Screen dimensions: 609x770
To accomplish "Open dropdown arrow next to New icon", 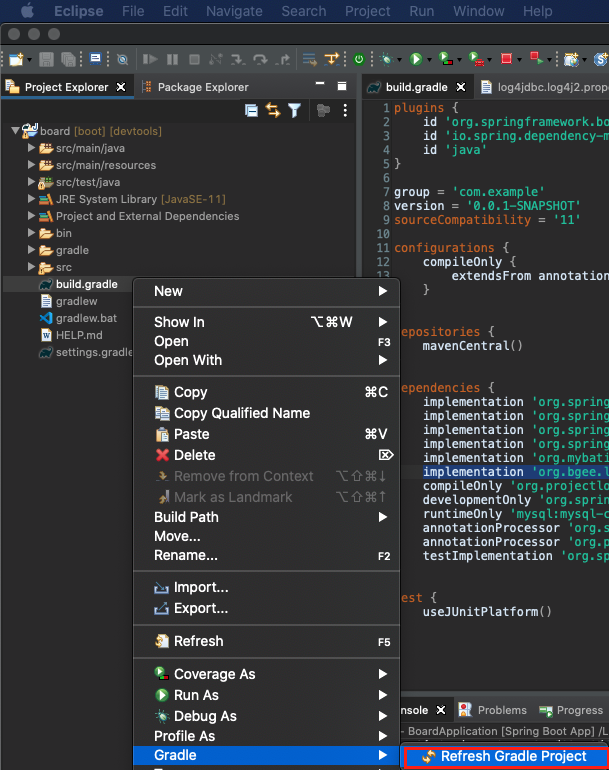I will 29,60.
